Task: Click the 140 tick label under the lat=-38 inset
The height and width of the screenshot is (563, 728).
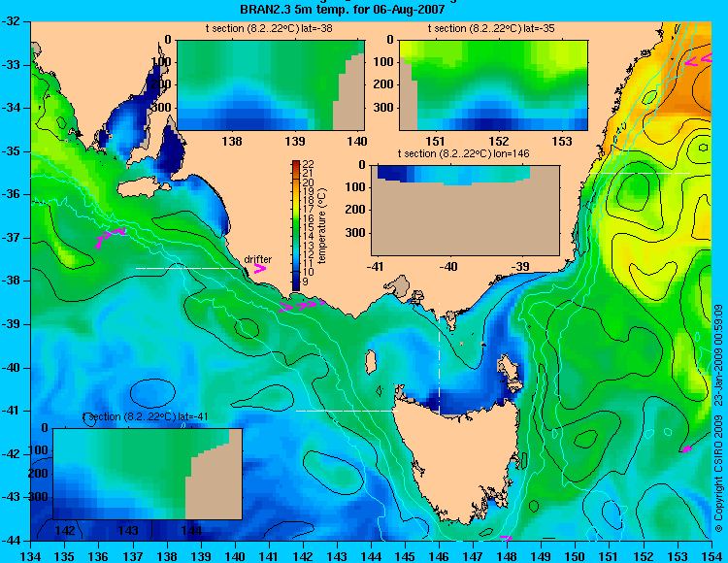Action: tap(357, 141)
